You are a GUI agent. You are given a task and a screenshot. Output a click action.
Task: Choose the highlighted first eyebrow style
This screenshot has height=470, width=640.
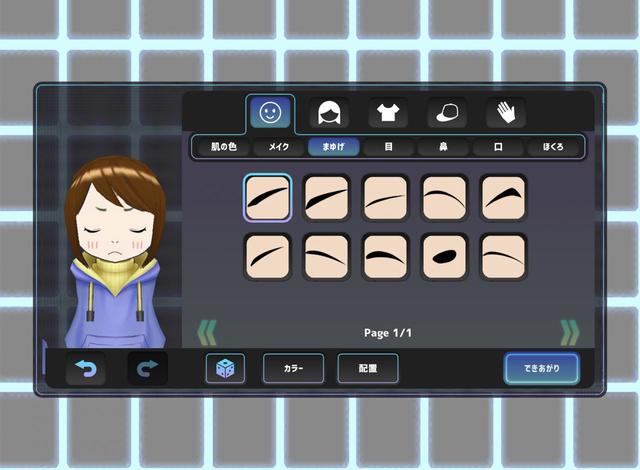click(x=267, y=198)
